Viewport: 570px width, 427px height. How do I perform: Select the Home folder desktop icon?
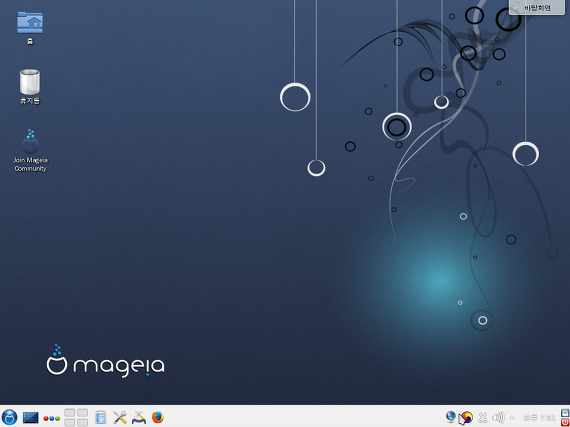[30, 28]
